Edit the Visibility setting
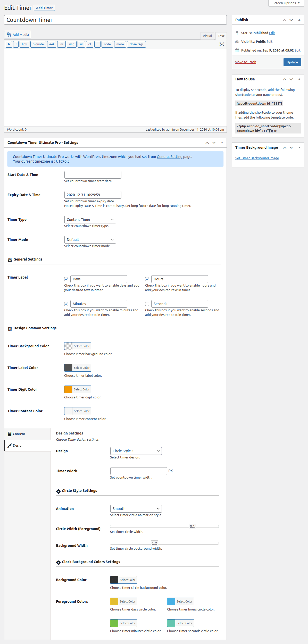Viewport: 308px width, 644px height. [269, 42]
